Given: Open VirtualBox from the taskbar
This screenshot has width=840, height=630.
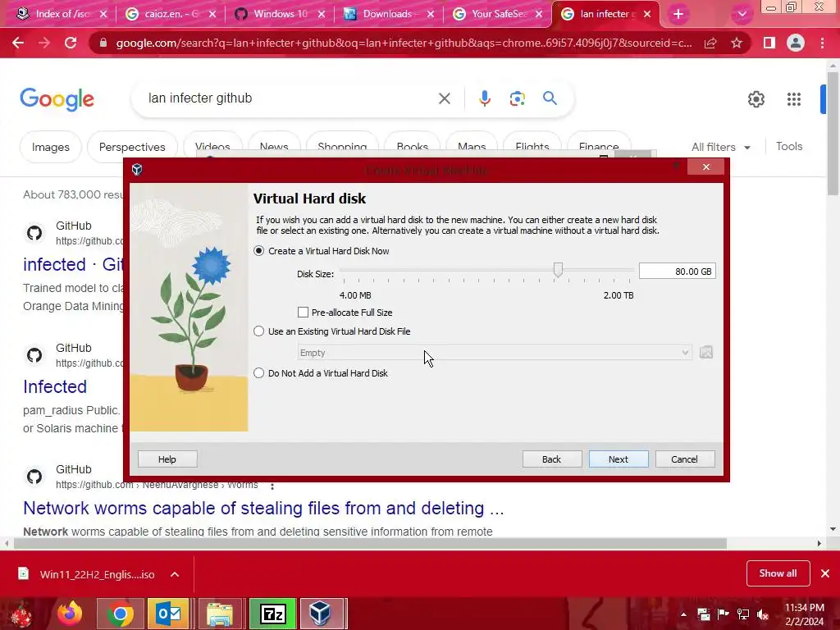Looking at the screenshot, I should pos(322,614).
